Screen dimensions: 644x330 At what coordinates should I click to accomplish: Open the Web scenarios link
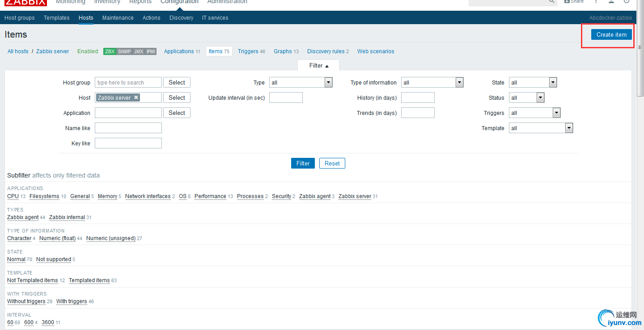click(376, 51)
